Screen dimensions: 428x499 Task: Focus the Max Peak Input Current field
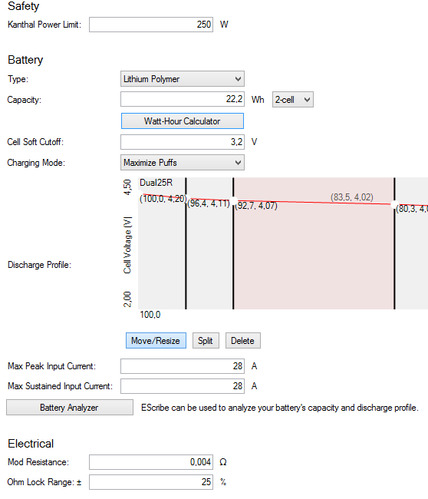click(x=182, y=366)
